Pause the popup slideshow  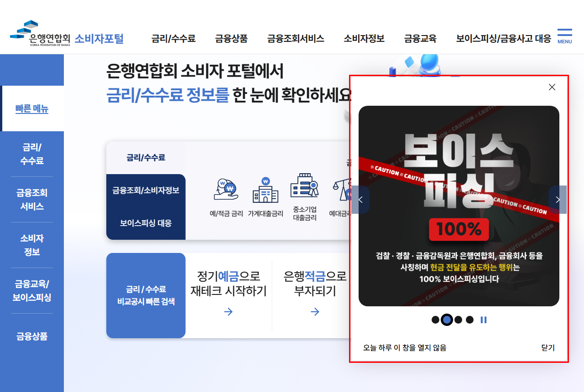(x=484, y=320)
